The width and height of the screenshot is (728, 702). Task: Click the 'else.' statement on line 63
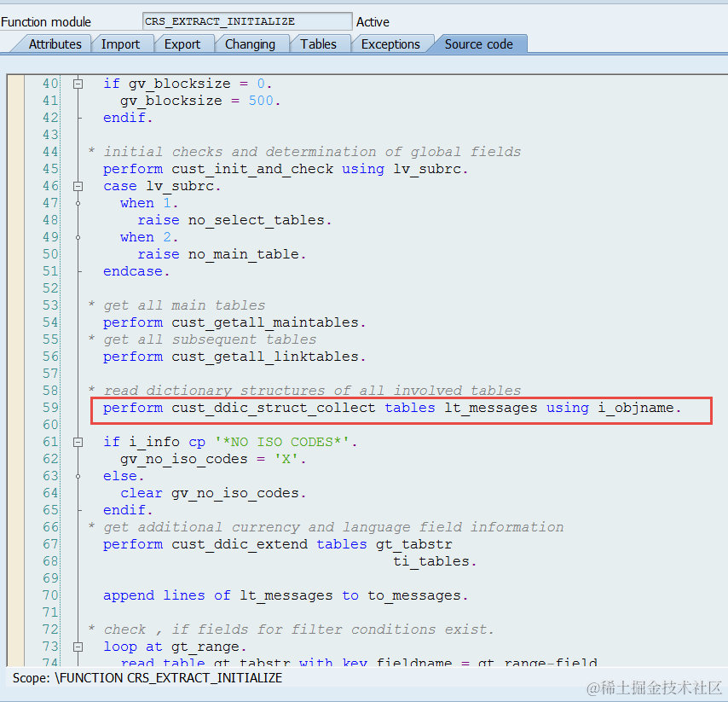(x=124, y=476)
